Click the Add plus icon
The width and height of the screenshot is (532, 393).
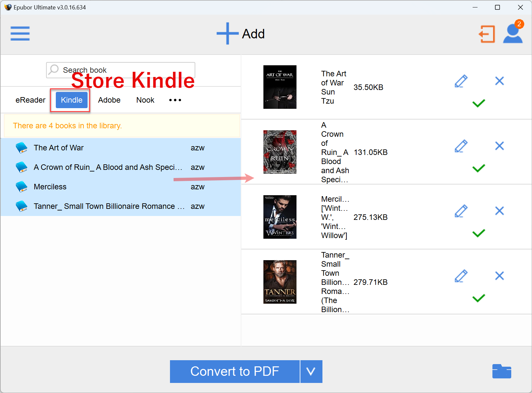pyautogui.click(x=228, y=33)
